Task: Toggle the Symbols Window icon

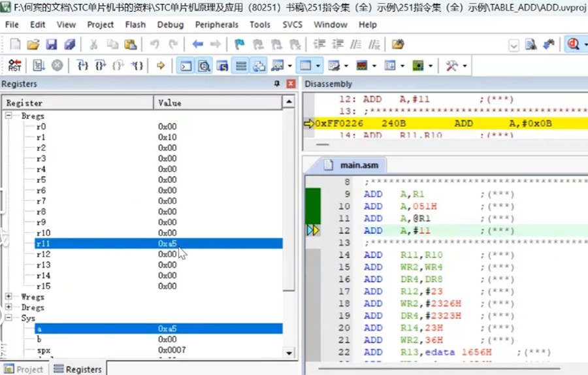Action: 222,66
